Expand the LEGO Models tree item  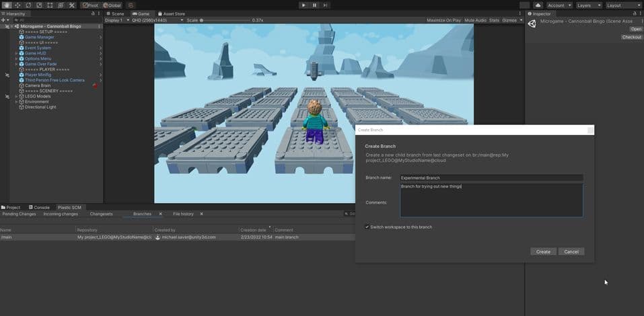pyautogui.click(x=16, y=96)
